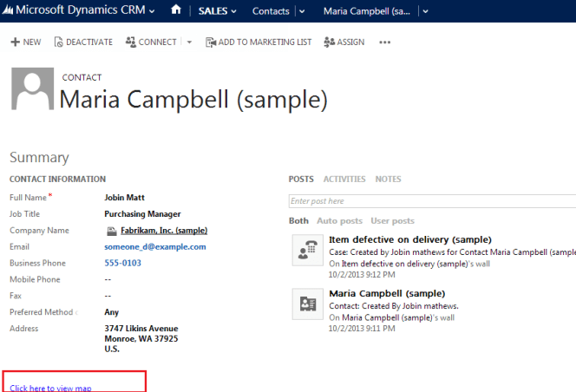This screenshot has width=576, height=392.
Task: Open the Fabrikam, Inc. (sample) company link
Action: (x=164, y=231)
